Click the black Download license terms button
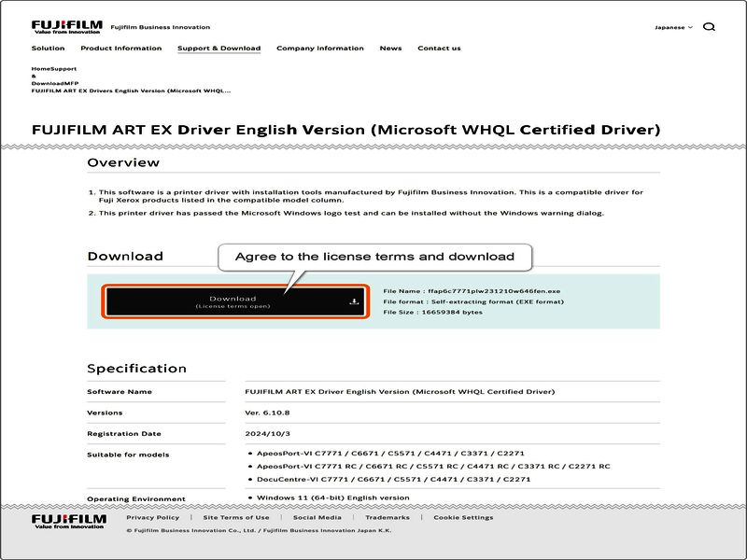This screenshot has width=747, height=560. [x=235, y=301]
